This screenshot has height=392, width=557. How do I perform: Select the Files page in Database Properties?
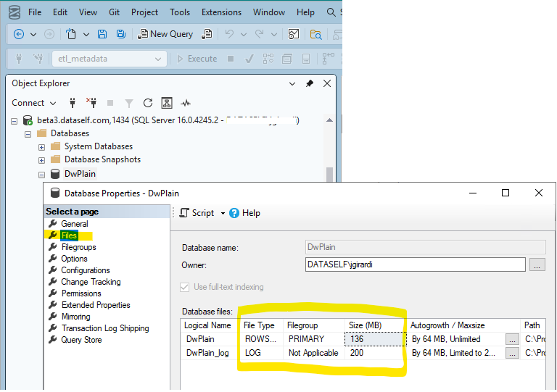tap(69, 235)
